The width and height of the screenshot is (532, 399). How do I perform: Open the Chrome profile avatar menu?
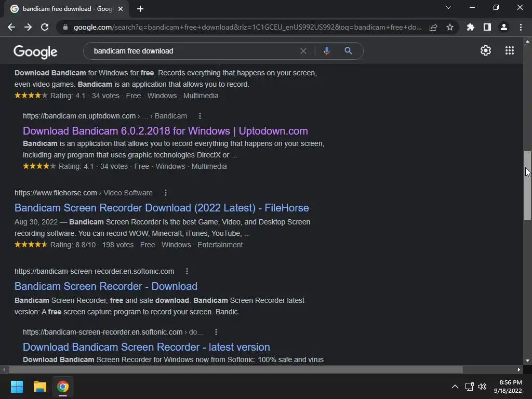coord(504,27)
